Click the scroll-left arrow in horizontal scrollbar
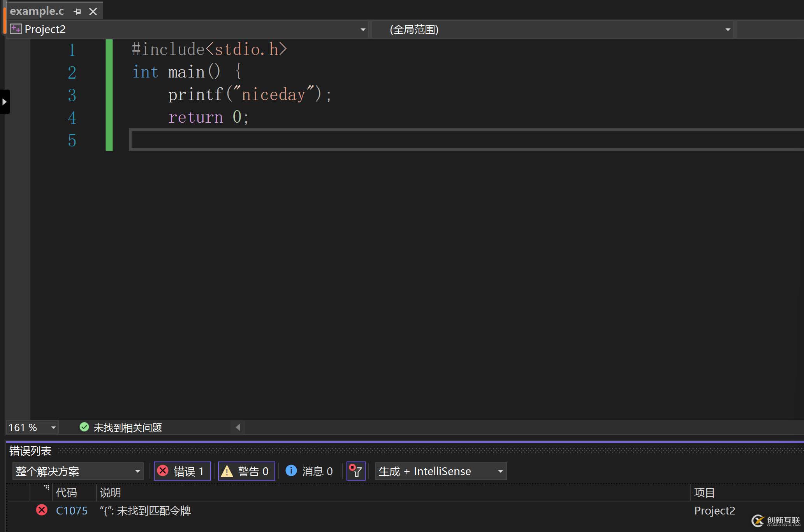The height and width of the screenshot is (532, 804). tap(238, 427)
